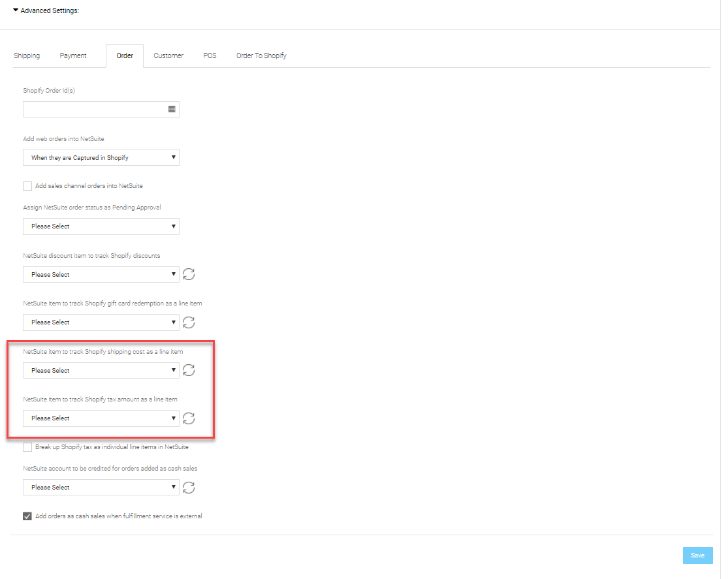Click the icon inside the Shopify Order Id(s) field

(x=171, y=109)
